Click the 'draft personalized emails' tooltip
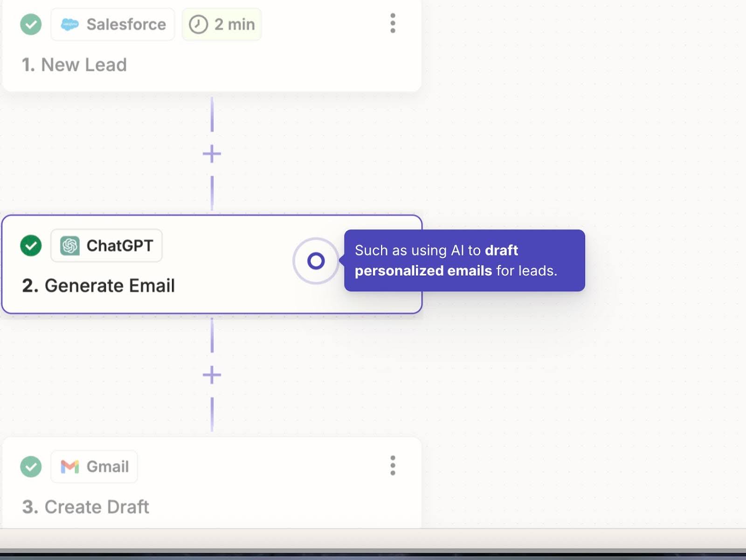Viewport: 746px width, 560px height. pyautogui.click(x=464, y=261)
